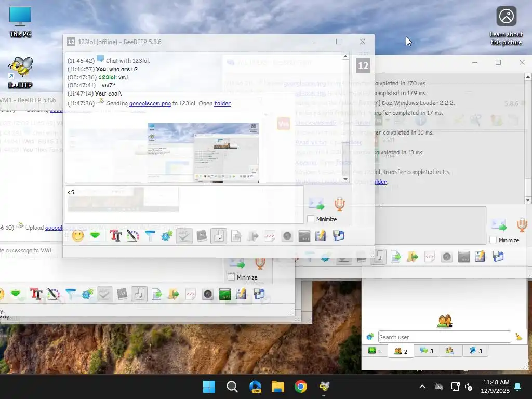Click message input box containing 'sS'
The height and width of the screenshot is (399, 532).
pyautogui.click(x=184, y=204)
